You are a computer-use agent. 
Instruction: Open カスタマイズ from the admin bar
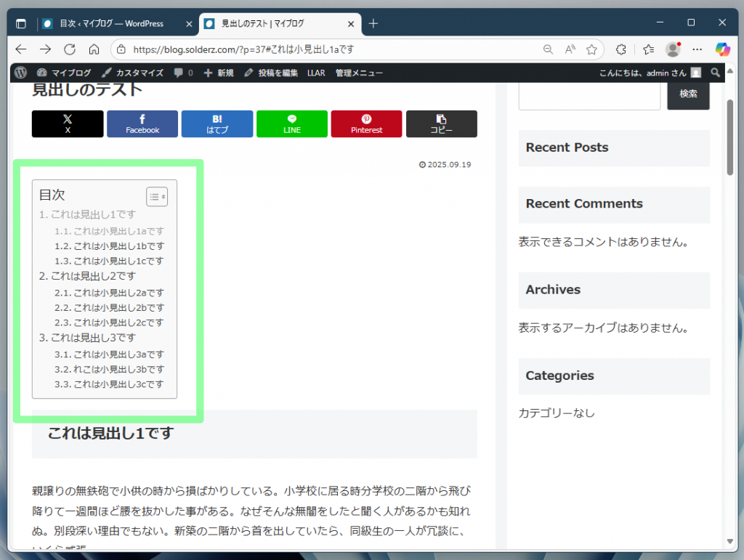coord(133,72)
